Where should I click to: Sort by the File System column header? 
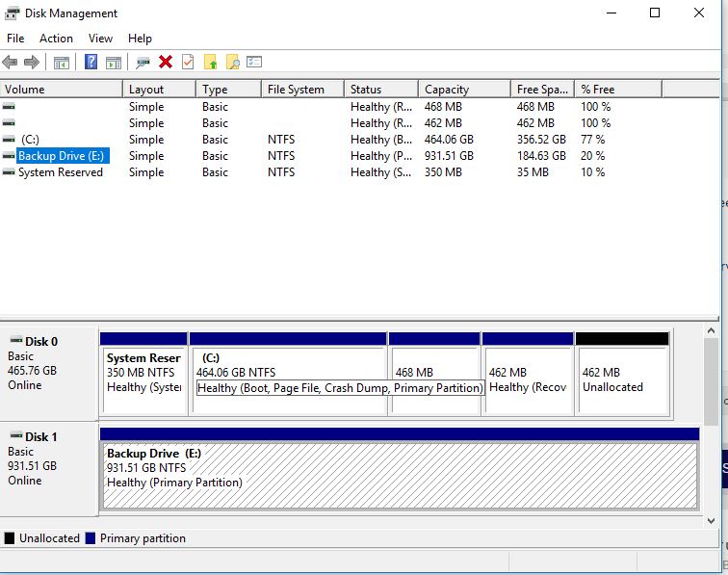(x=302, y=90)
